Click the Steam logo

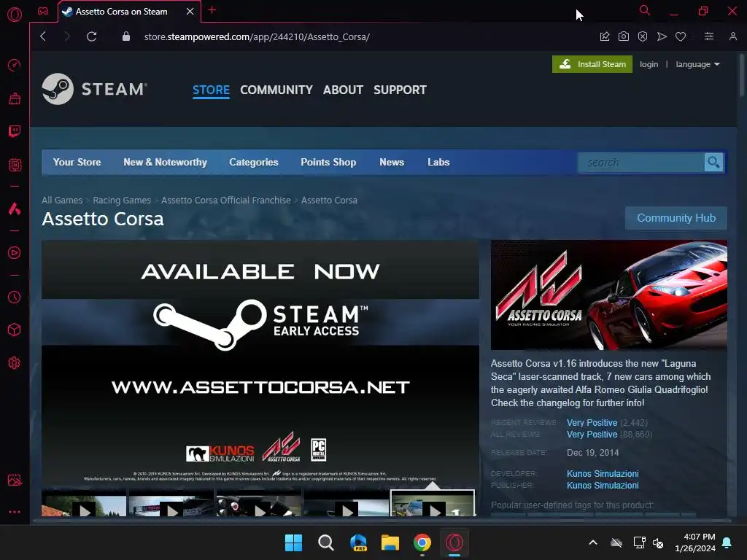[x=94, y=89]
